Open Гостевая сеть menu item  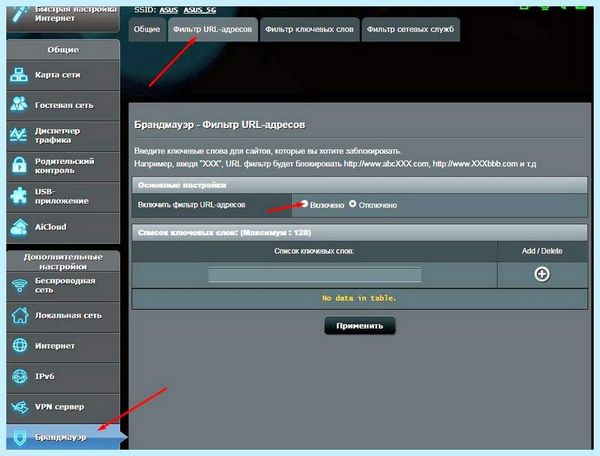coord(63,105)
